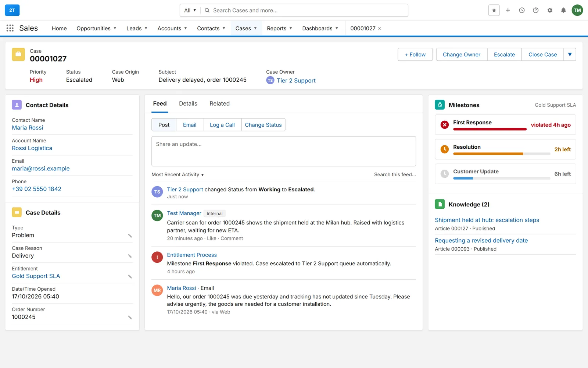The image size is (588, 368).
Task: Click the TM user avatar in header
Action: pyautogui.click(x=577, y=10)
